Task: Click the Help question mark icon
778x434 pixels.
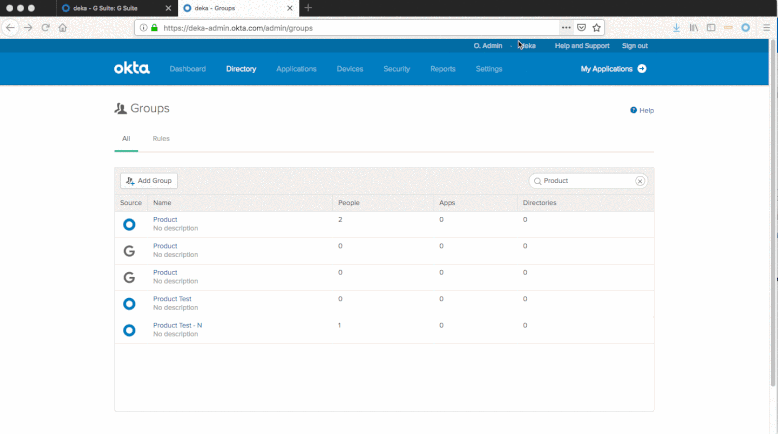Action: [634, 110]
